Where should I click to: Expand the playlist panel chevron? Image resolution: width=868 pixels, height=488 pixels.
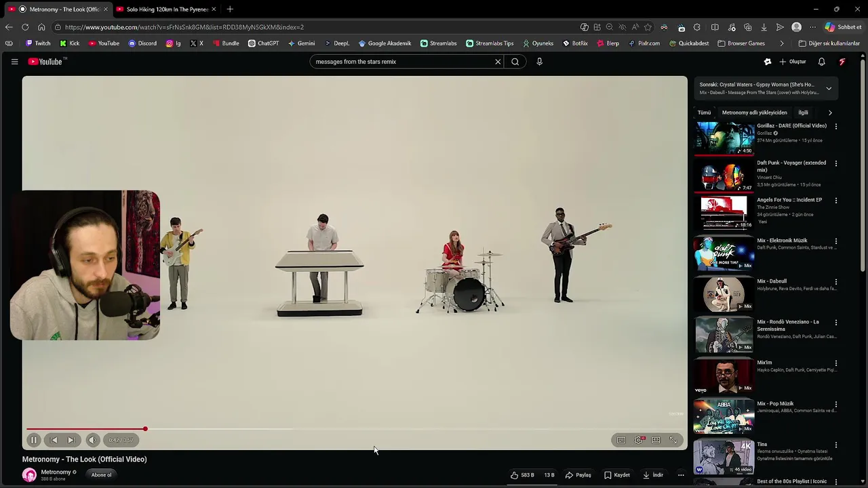(829, 88)
